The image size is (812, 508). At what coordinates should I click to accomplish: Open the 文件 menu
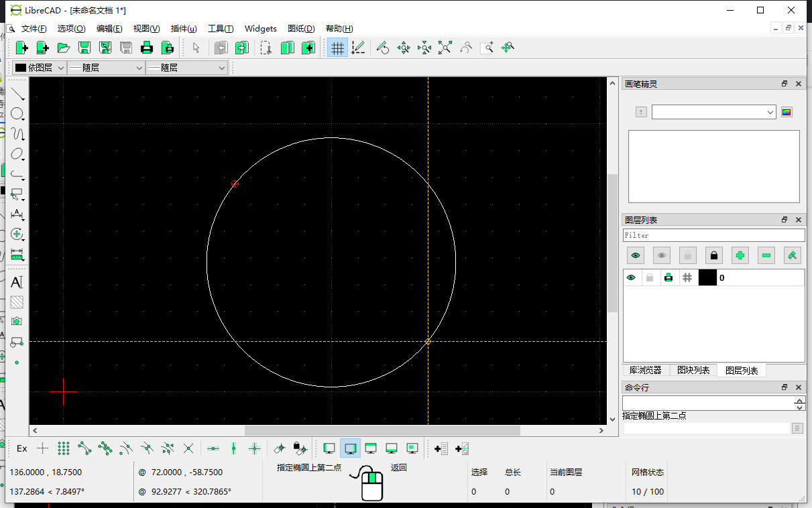coord(34,29)
